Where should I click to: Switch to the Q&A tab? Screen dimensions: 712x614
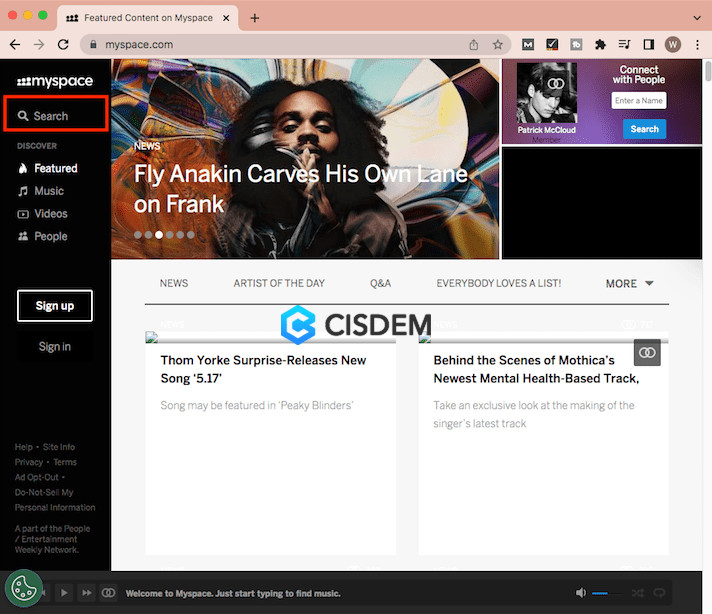coord(381,283)
